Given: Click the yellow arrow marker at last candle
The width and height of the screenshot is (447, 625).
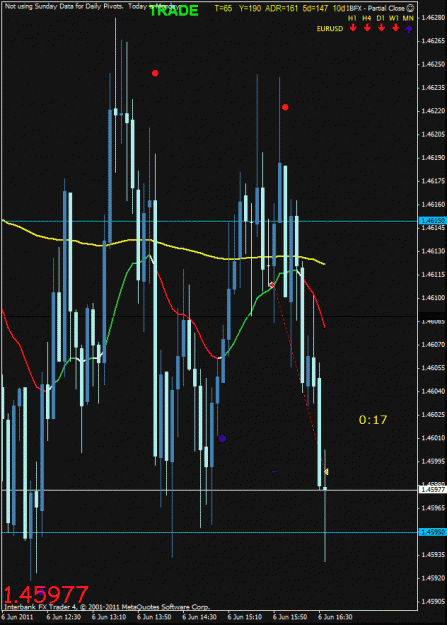Looking at the screenshot, I should tap(326, 472).
